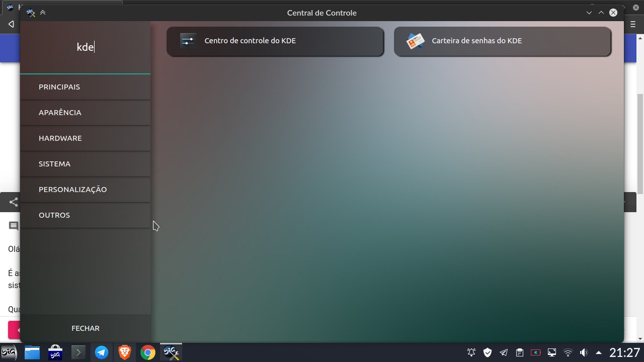This screenshot has width=644, height=362.
Task: Minimize the Central de Controle window
Action: coord(589,13)
